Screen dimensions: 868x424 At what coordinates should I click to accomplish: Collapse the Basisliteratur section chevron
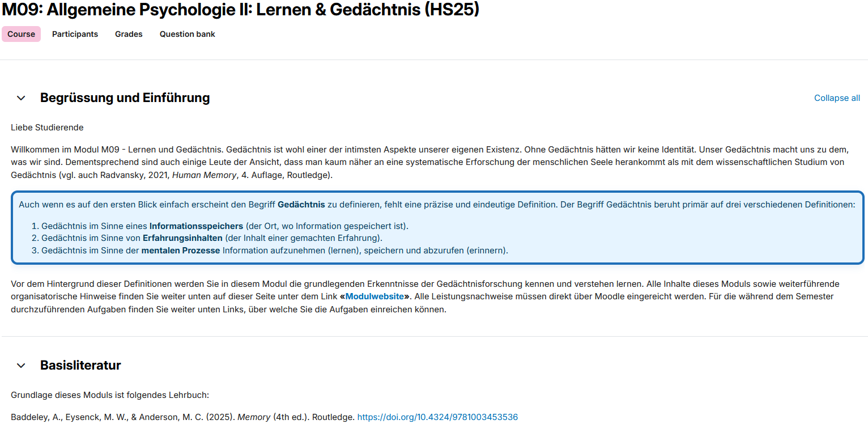(x=21, y=366)
